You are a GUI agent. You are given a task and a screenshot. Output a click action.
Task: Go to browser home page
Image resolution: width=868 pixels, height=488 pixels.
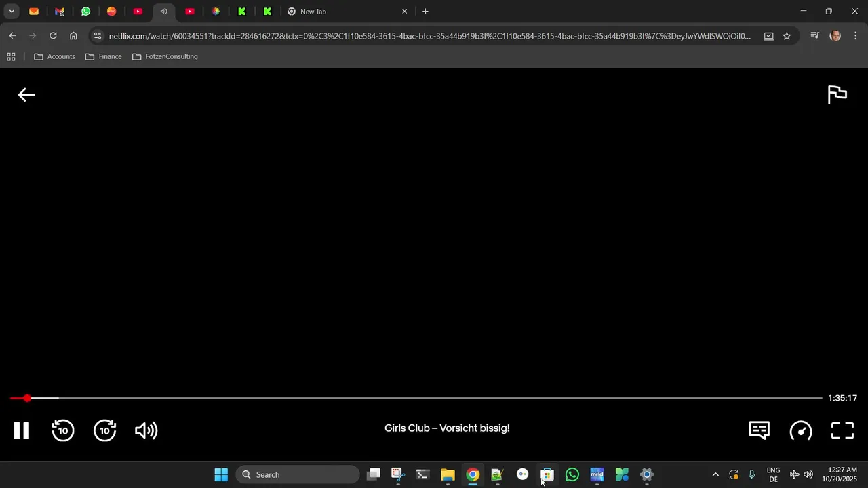tap(73, 36)
